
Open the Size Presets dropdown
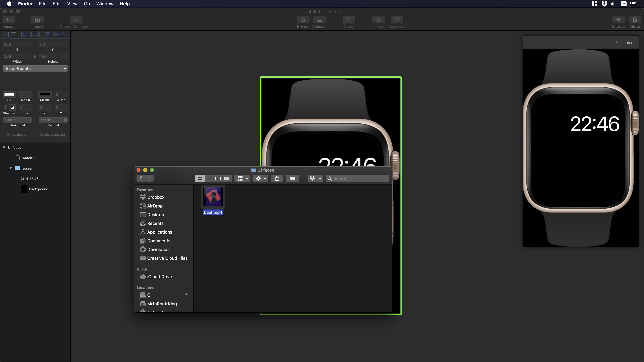(x=35, y=68)
